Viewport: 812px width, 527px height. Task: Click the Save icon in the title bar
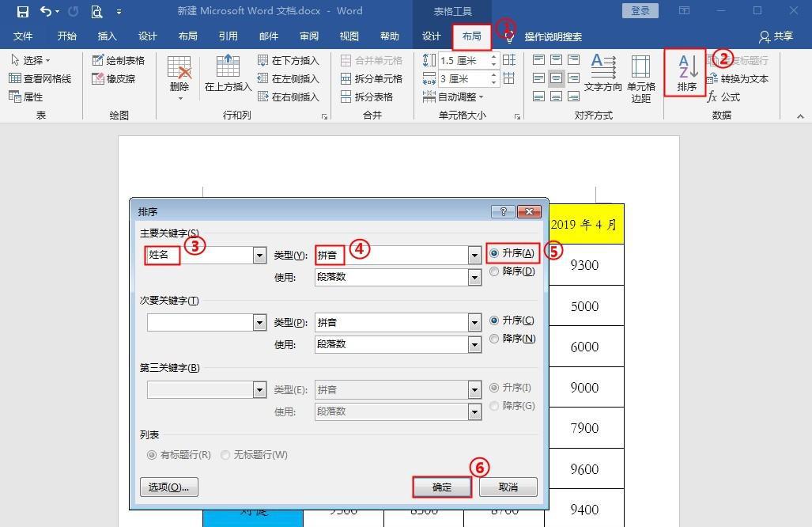22,11
